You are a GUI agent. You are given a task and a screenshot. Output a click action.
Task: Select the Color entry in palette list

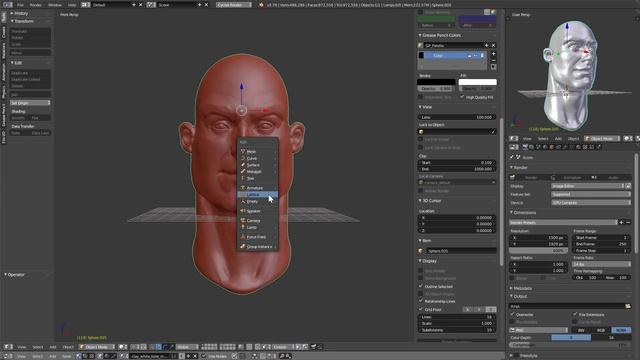click(452, 56)
